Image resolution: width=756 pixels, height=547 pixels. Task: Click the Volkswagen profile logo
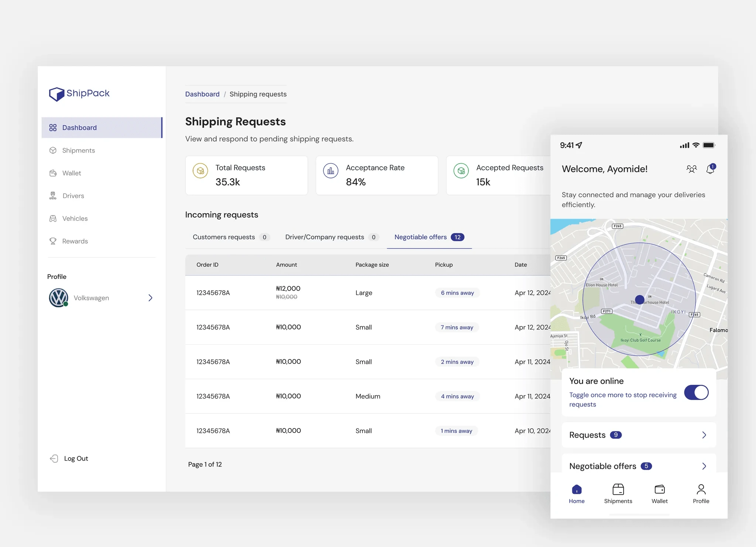click(59, 298)
